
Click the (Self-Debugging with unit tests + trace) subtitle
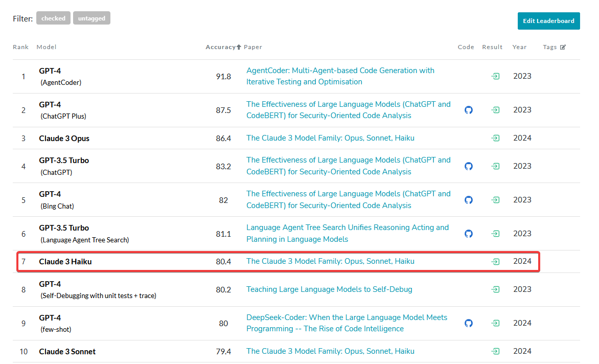99,295
